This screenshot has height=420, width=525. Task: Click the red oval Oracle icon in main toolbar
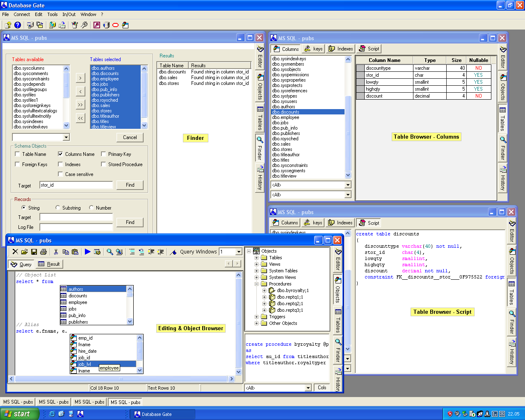116,25
